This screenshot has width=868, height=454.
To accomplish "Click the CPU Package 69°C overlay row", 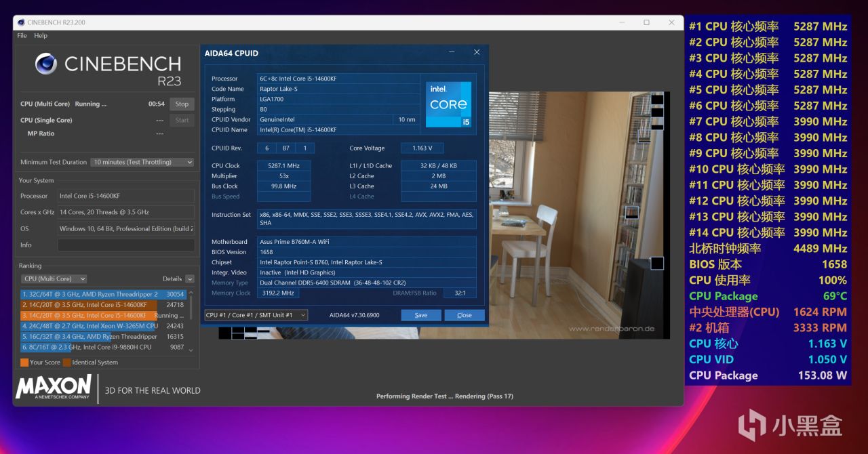I will pos(768,296).
